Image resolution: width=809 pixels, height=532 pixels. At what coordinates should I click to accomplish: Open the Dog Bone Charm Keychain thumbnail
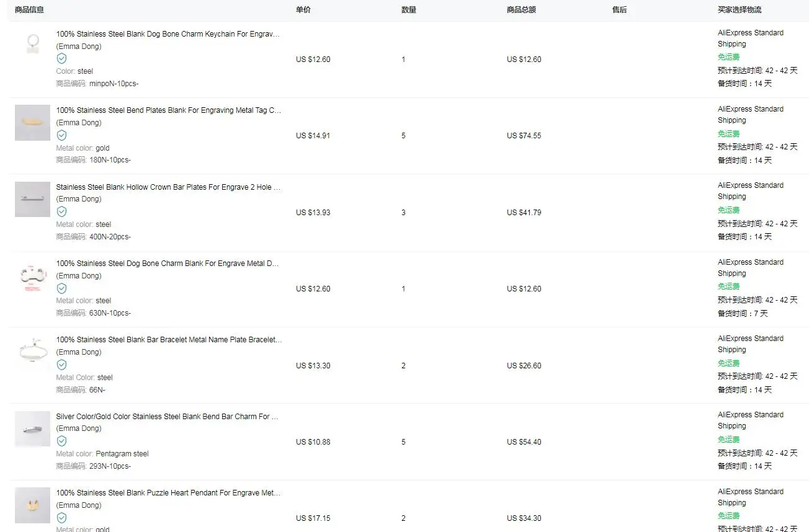point(32,45)
